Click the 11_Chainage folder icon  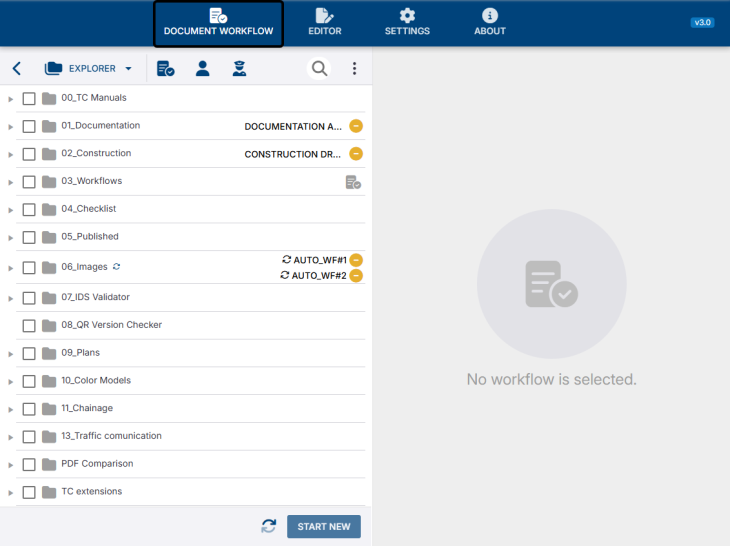[49, 409]
